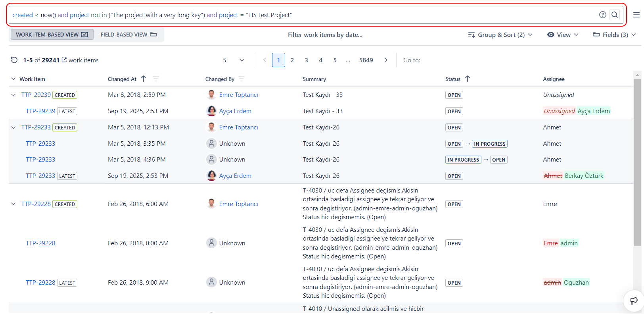Open the page size dropdown showing 5
The width and height of the screenshot is (644, 314).
[233, 60]
